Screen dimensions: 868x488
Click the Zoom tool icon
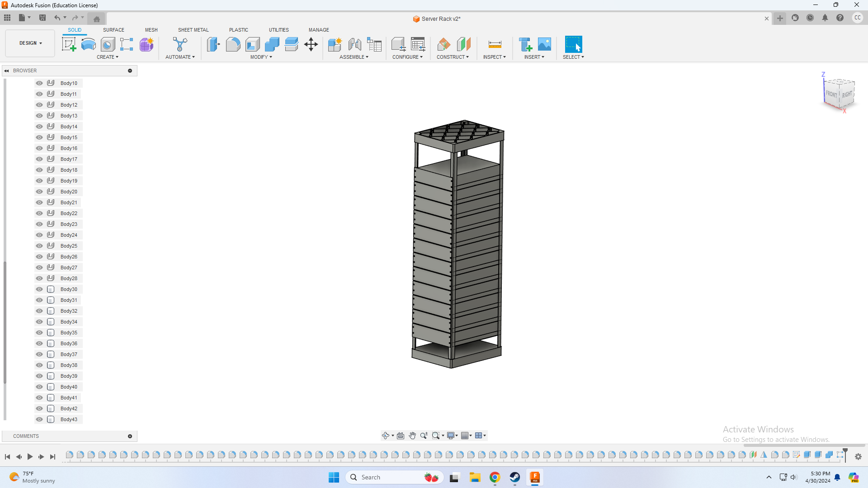[x=424, y=436]
